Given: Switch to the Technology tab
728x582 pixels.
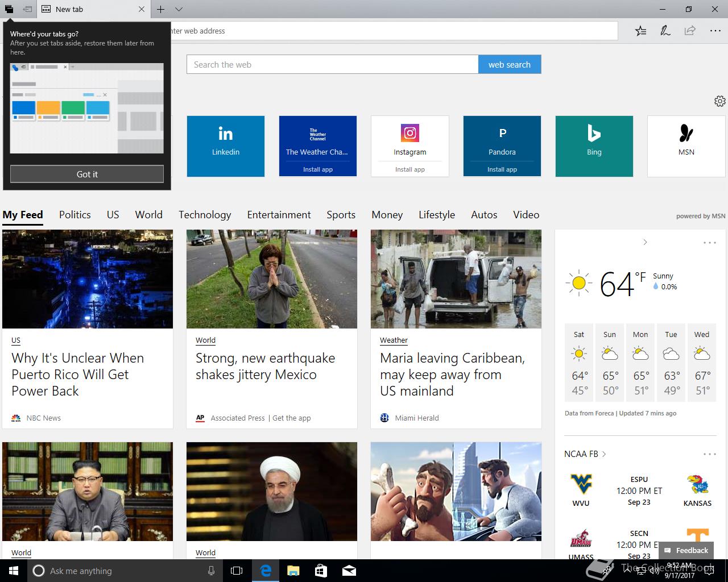Looking at the screenshot, I should click(x=205, y=215).
